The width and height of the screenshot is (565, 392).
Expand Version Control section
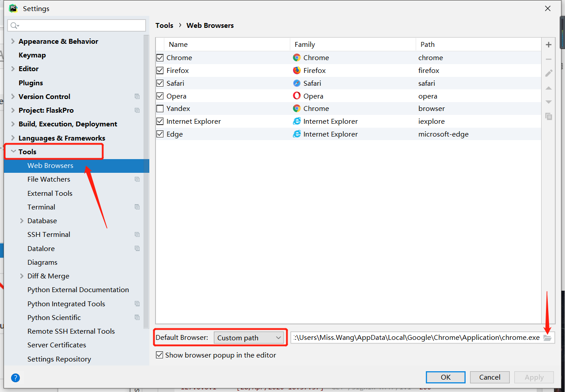point(13,96)
